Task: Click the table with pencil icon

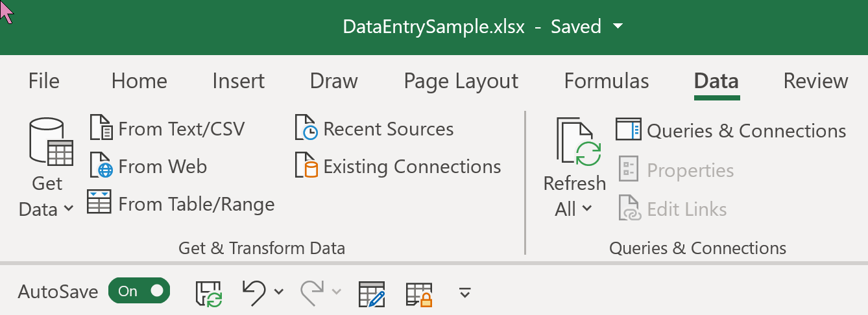Action: coord(372,293)
